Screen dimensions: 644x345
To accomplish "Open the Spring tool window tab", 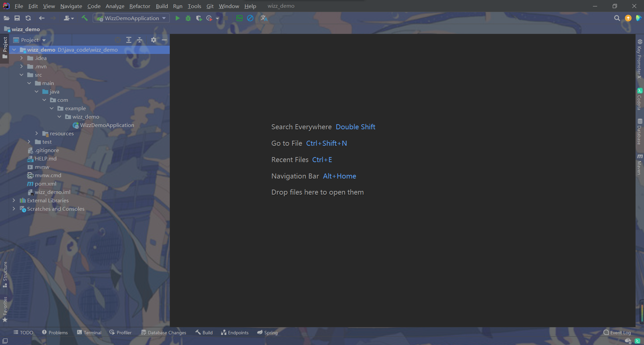I will pyautogui.click(x=268, y=333).
